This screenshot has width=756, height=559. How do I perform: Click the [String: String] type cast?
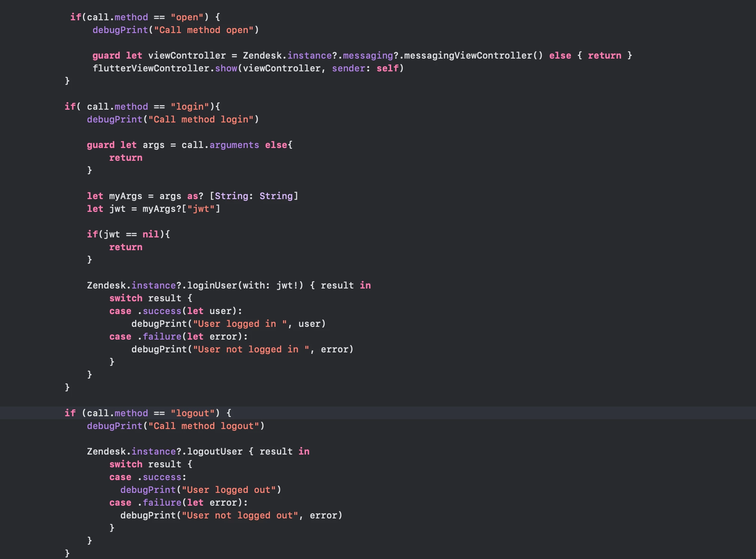(x=254, y=196)
